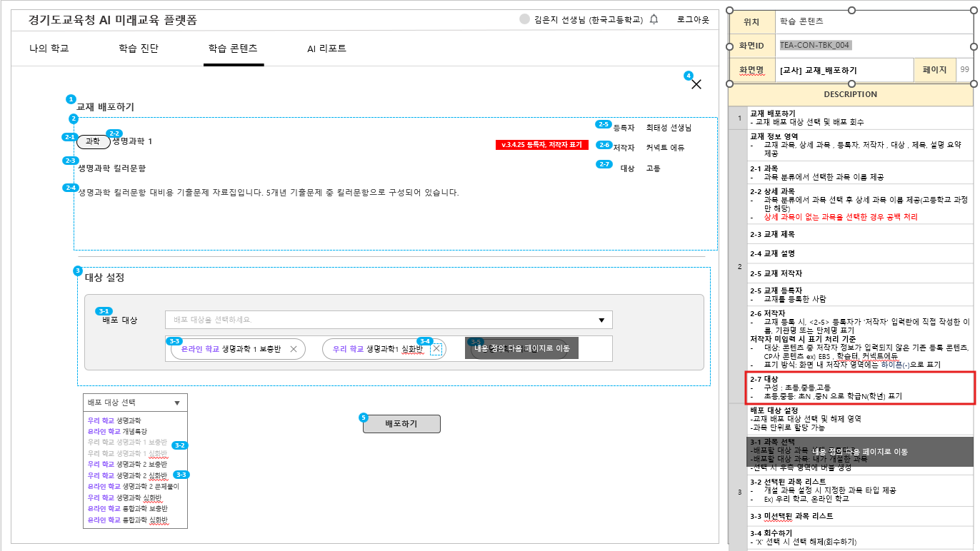Click the 배포하기 button
980x551 pixels.
tap(401, 424)
